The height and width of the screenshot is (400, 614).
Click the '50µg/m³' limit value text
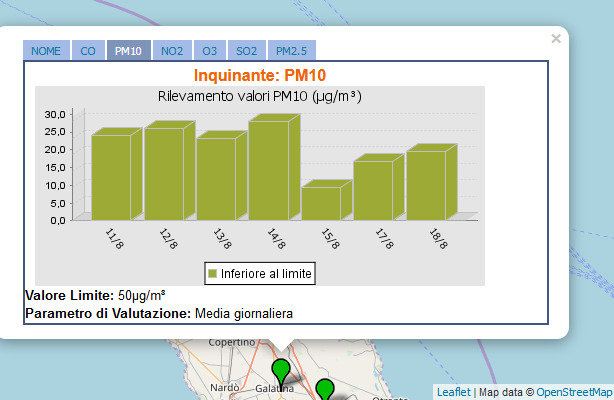click(x=141, y=295)
